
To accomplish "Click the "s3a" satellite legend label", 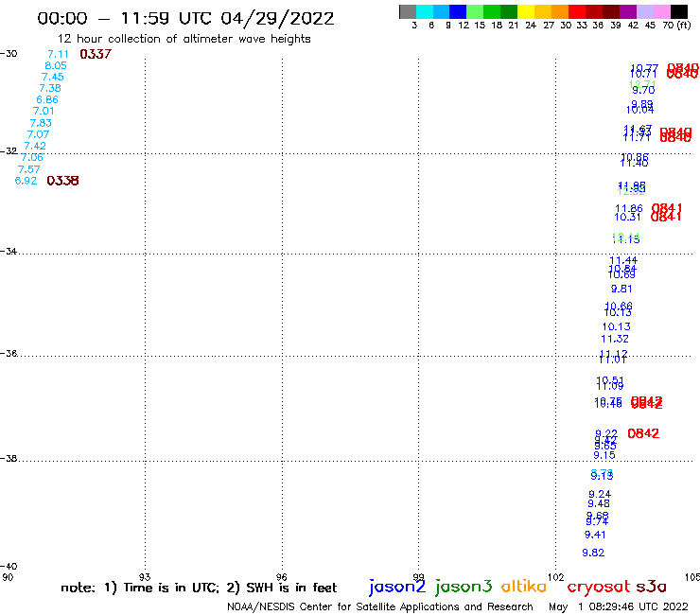I will pos(651,587).
